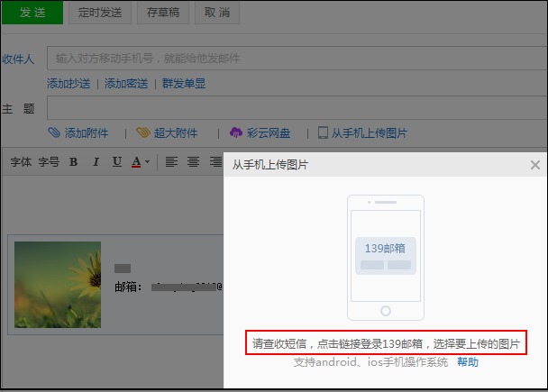Click the 取消 cancel button

point(217,12)
